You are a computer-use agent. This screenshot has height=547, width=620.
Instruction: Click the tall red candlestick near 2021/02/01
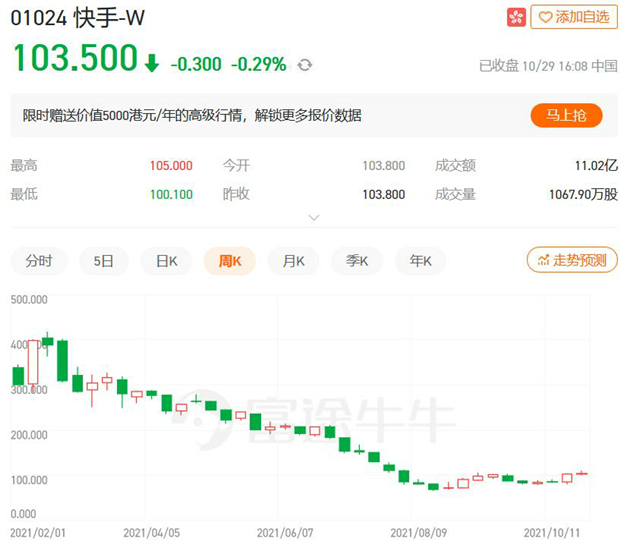(x=33, y=362)
